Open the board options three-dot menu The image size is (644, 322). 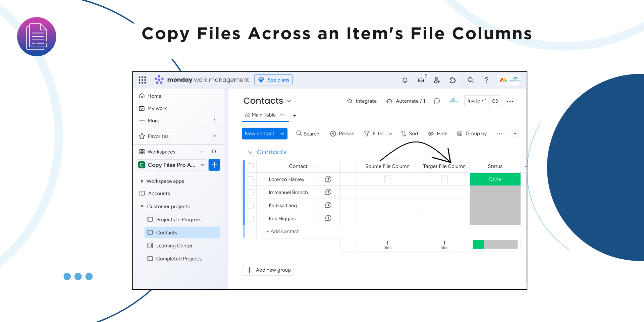(x=510, y=101)
